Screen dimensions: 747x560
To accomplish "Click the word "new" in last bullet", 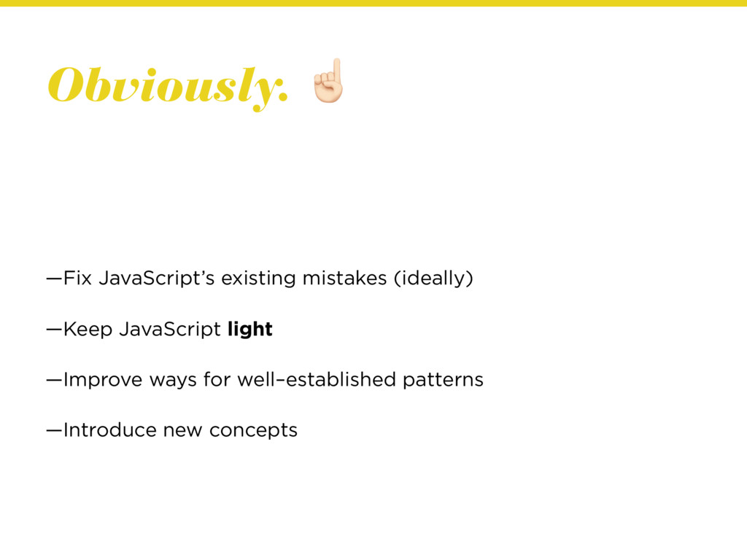I will tap(182, 432).
